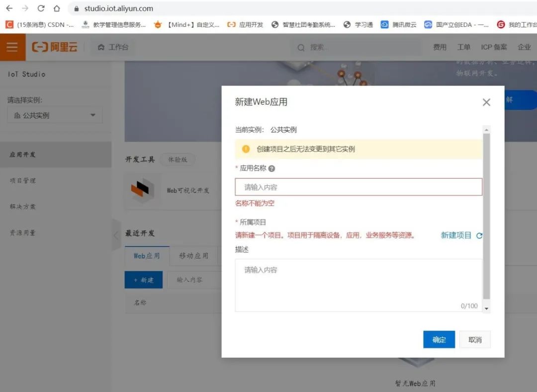Click the 新建项目 link

click(456, 235)
